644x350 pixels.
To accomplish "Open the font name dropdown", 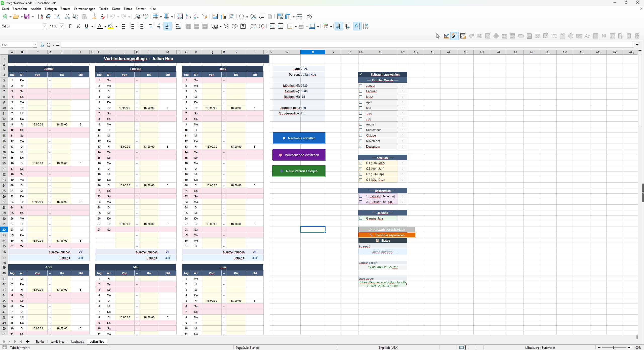I will click(x=45, y=26).
